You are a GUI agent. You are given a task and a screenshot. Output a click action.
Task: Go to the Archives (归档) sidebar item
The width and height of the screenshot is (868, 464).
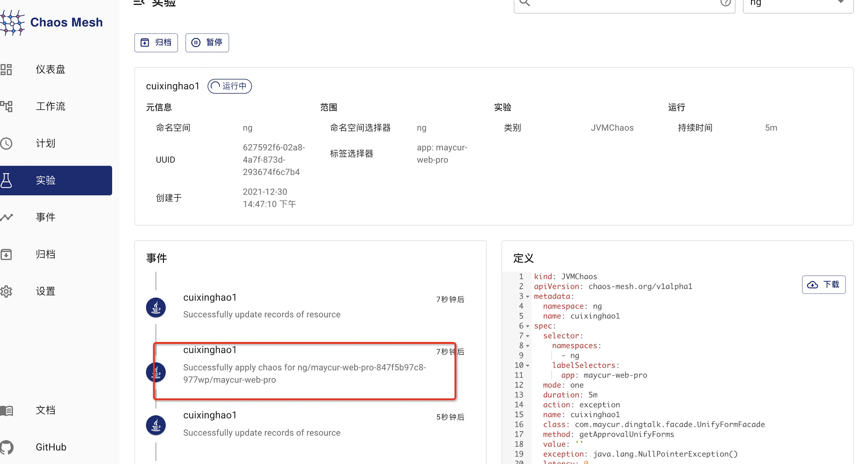(45, 254)
